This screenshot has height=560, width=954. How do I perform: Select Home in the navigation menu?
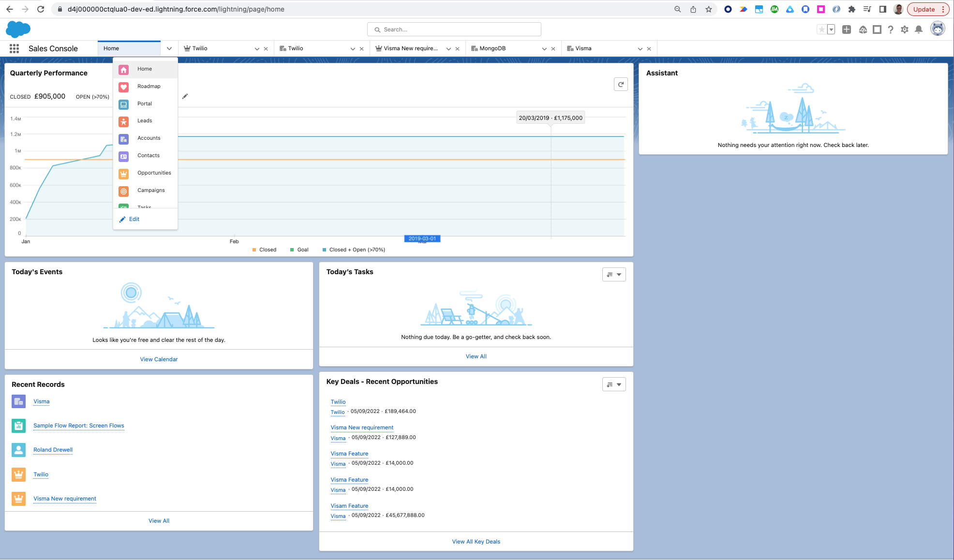tap(145, 69)
